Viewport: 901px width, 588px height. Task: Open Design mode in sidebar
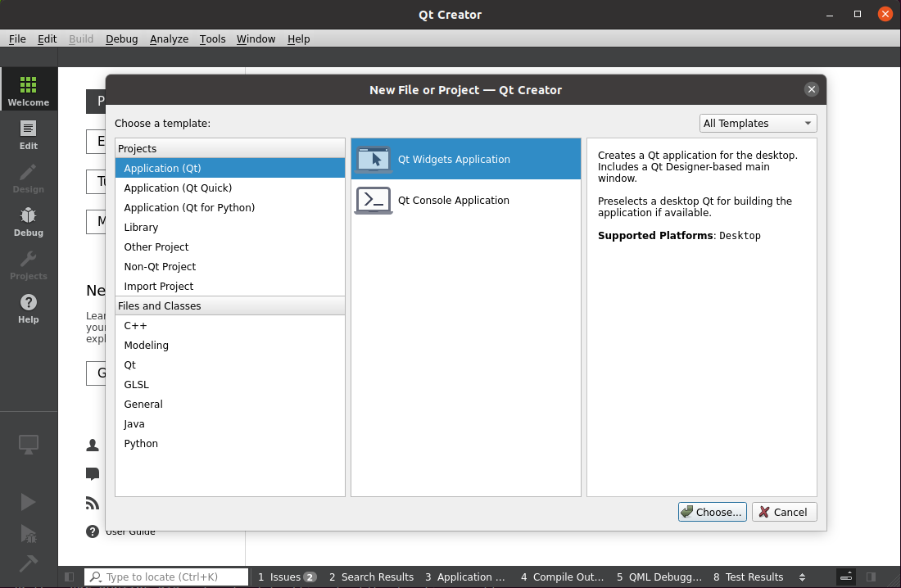click(28, 179)
